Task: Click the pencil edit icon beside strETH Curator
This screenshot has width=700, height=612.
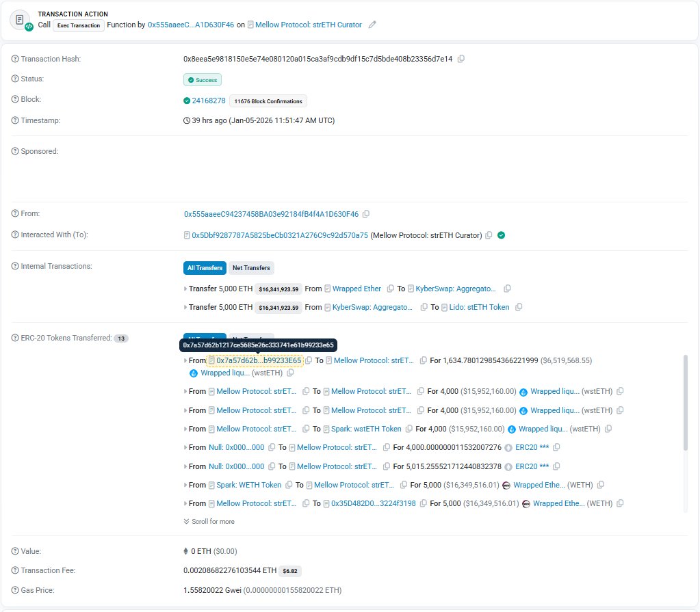Action: 372,25
